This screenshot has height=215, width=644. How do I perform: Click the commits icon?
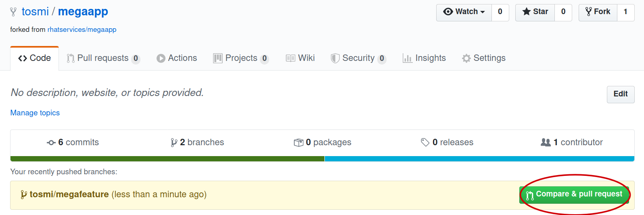[x=51, y=143]
